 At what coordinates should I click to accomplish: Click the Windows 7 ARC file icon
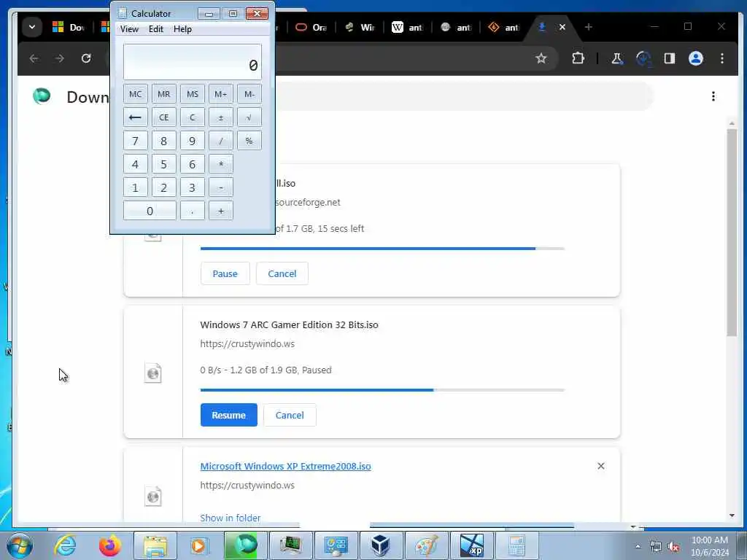(x=153, y=373)
